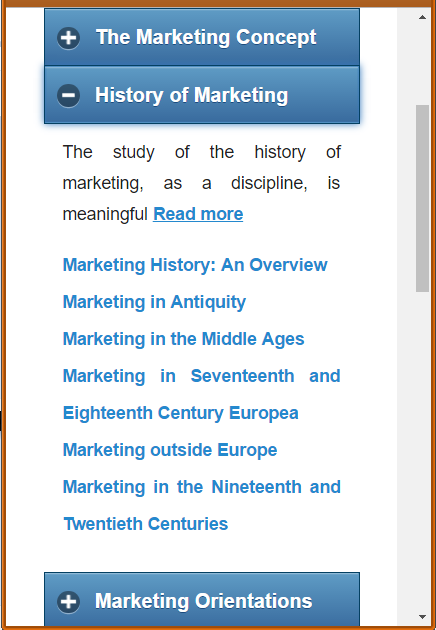This screenshot has height=630, width=436.
Task: Click the plus icon beside Marketing Orientations
Action: point(68,601)
